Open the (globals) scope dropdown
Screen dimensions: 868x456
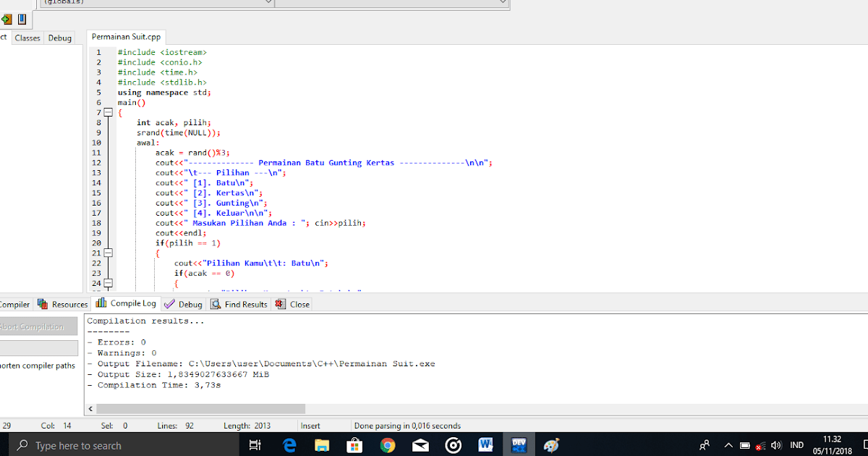174,3
